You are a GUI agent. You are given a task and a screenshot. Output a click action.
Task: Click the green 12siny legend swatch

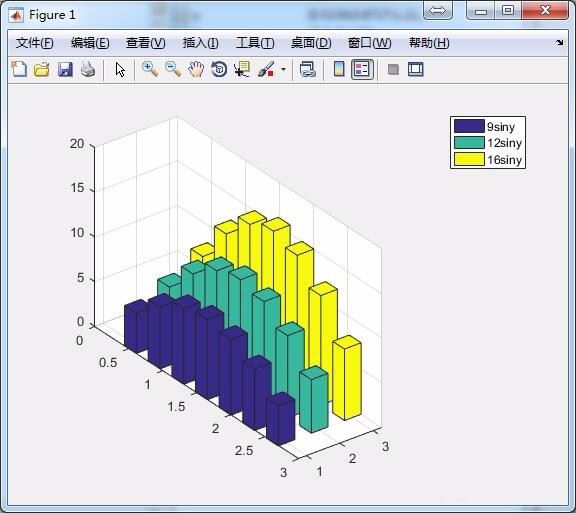click(x=469, y=143)
